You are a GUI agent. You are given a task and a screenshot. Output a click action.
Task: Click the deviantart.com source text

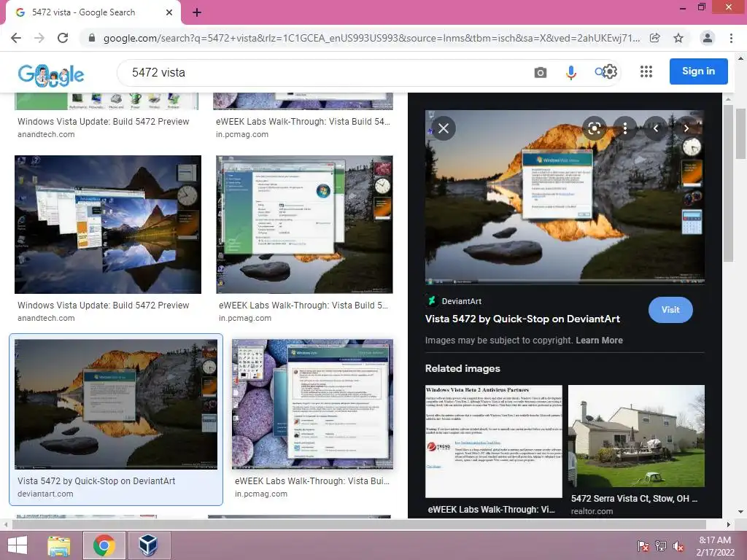(45, 494)
